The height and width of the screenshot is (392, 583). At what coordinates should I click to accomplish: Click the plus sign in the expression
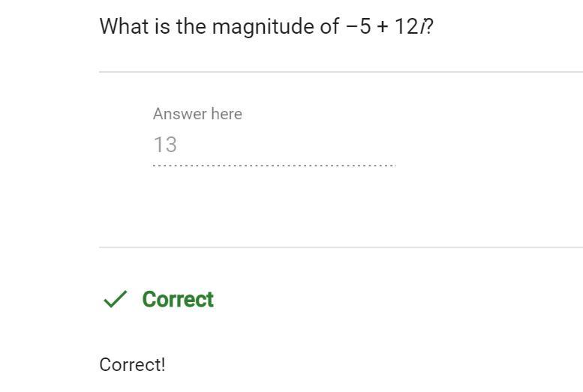pos(383,27)
